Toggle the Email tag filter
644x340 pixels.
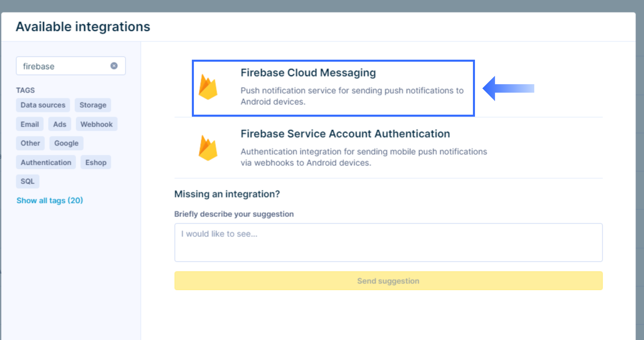pos(30,124)
